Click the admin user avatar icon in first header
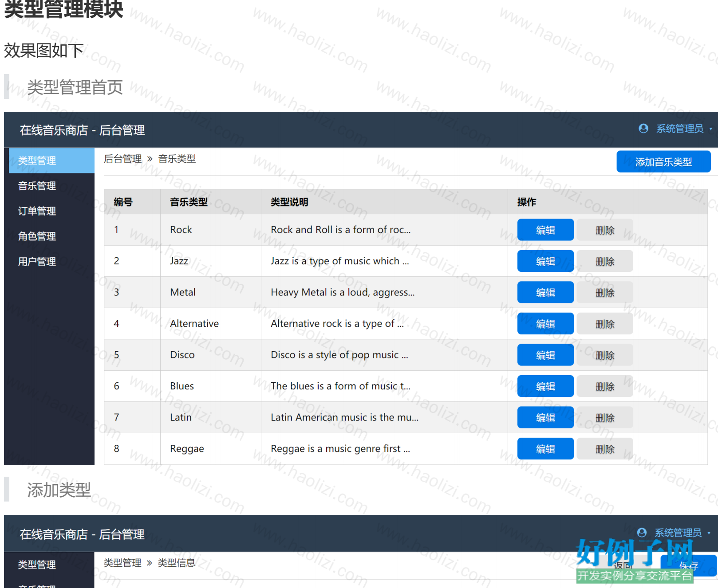The height and width of the screenshot is (588, 718). click(x=643, y=129)
